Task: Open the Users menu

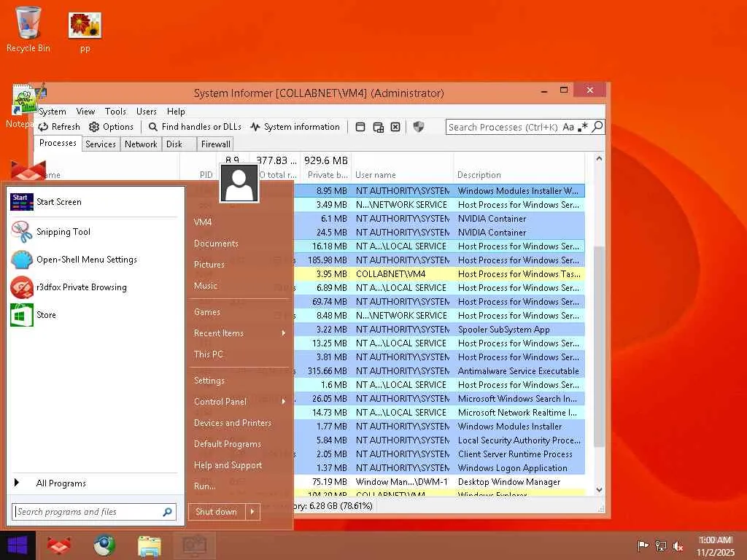Action: [x=146, y=112]
